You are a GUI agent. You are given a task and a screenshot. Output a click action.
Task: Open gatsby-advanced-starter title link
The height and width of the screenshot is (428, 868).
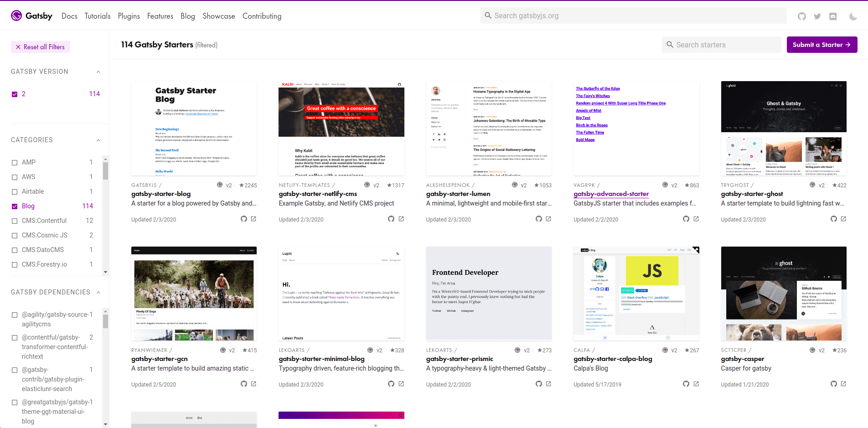click(x=611, y=194)
